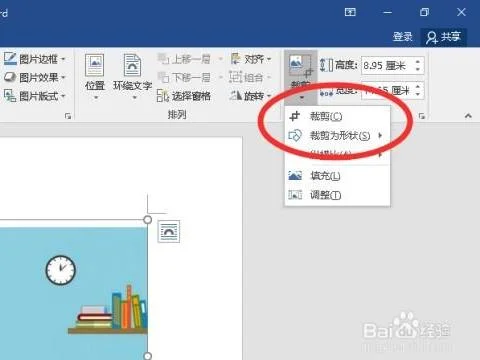The width and height of the screenshot is (480, 360).
Task: Click the Sign in (登录) link
Action: pos(403,36)
